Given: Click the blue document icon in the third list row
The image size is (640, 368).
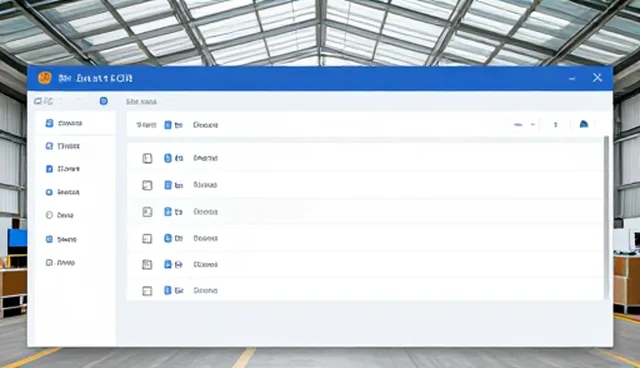Looking at the screenshot, I should [x=168, y=212].
